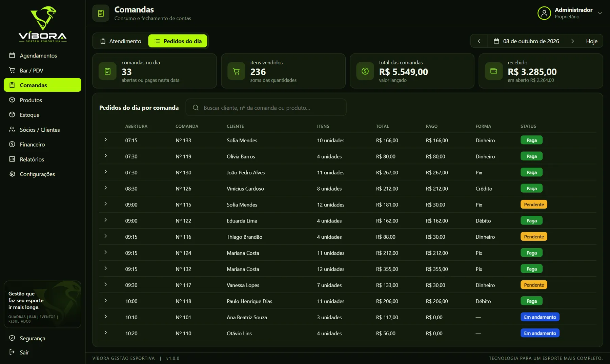This screenshot has width=610, height=364.
Task: Click the Administrador user avatar icon
Action: click(x=544, y=13)
